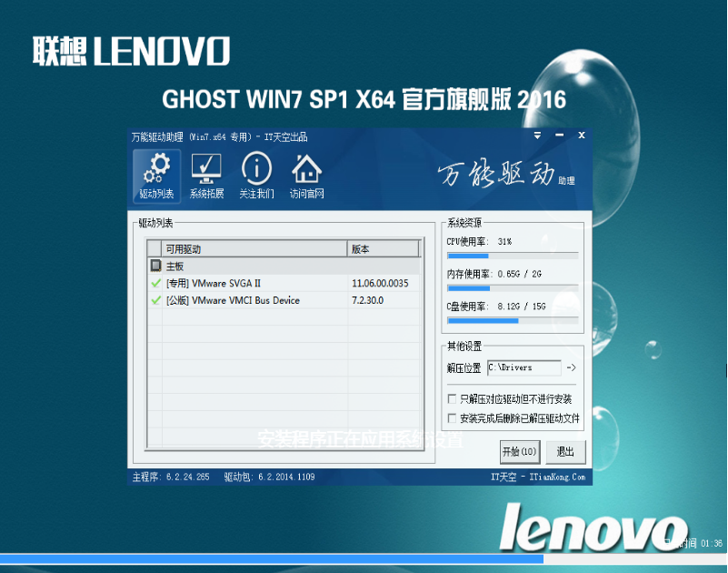Click the IT天空 - ITianKong.Com link
Viewport: 728px width, 573px height.
pyautogui.click(x=538, y=477)
